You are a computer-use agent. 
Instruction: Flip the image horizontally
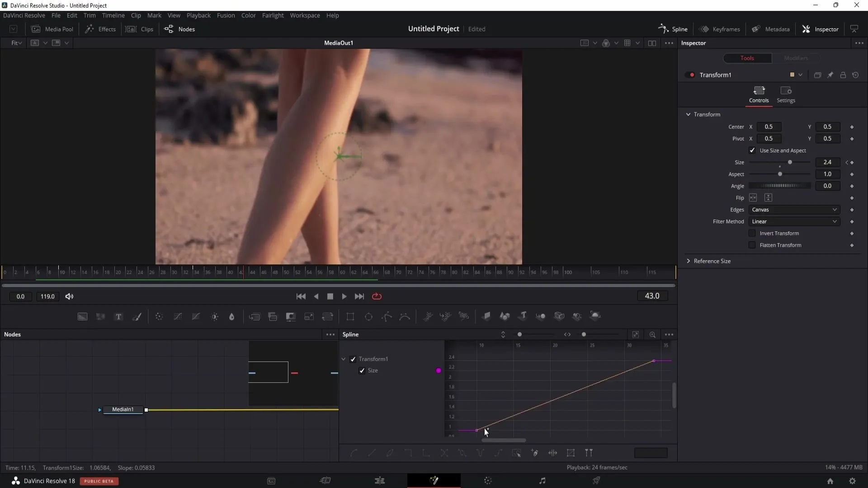click(753, 198)
